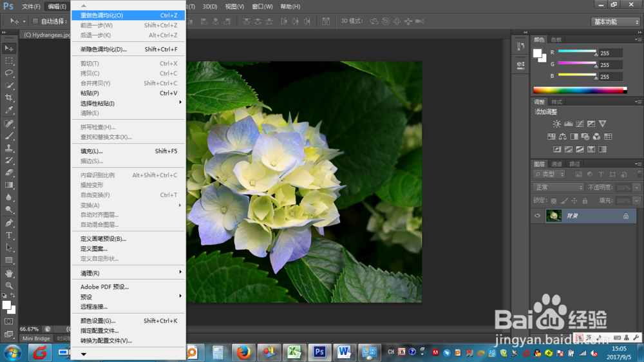This screenshot has height=362, width=644.
Task: Select the Pen tool
Action: tap(9, 223)
